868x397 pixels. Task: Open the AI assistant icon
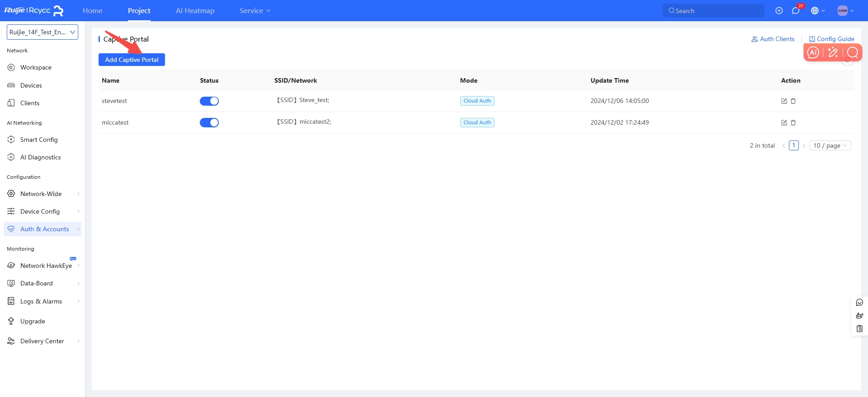point(813,53)
